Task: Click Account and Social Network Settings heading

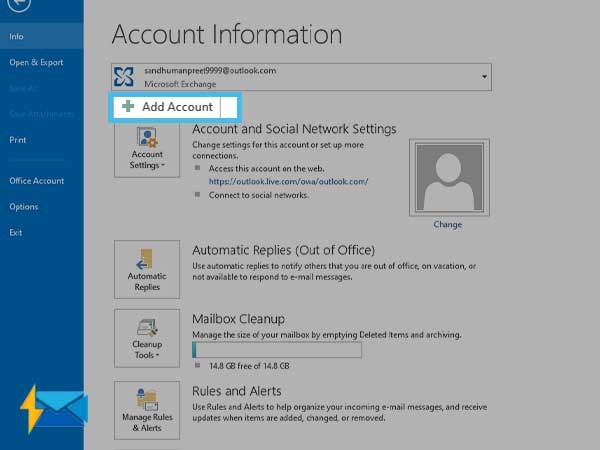Action: [294, 129]
